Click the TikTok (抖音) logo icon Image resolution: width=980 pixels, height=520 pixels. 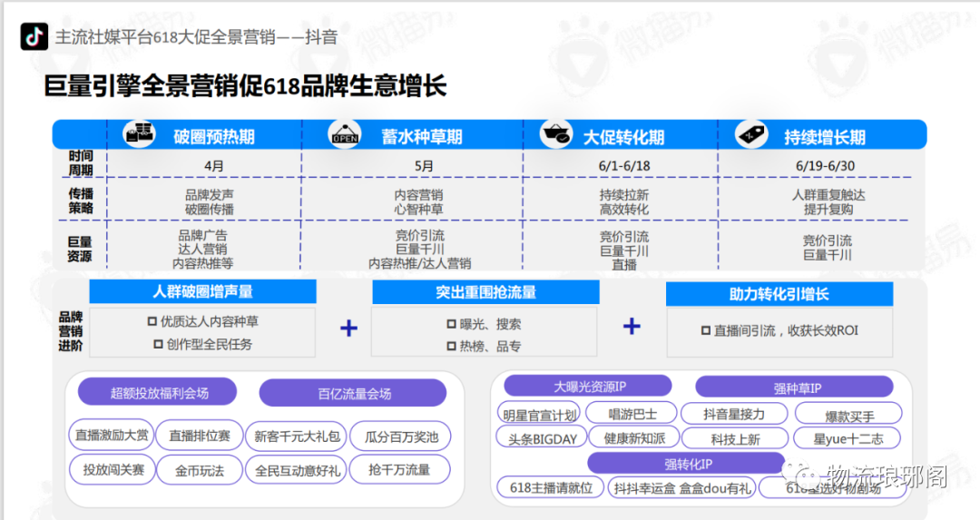[34, 36]
